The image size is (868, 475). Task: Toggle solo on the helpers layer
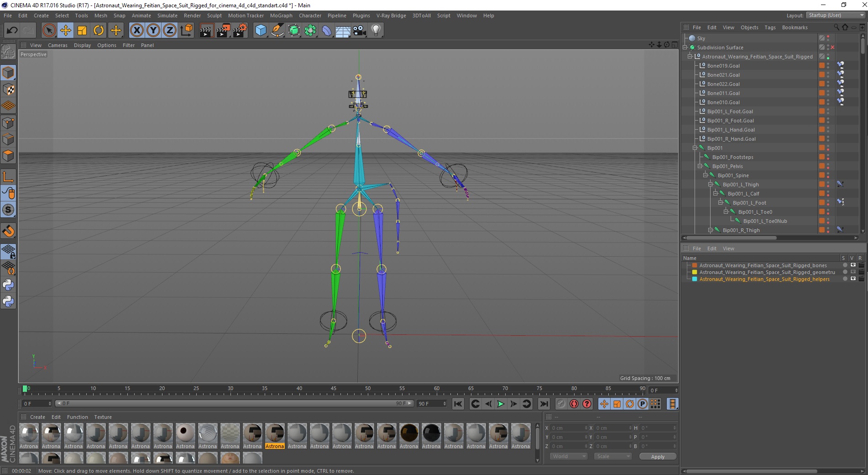tap(845, 279)
